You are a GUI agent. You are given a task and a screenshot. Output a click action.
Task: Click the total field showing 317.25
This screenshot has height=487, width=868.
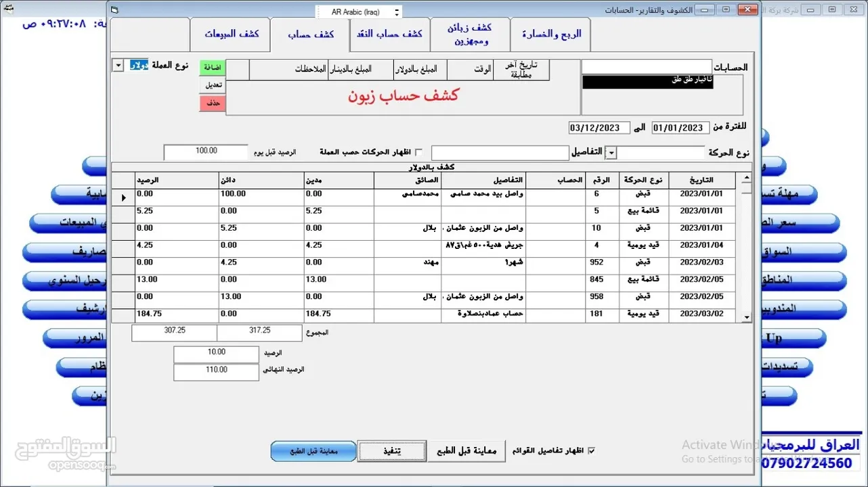259,332
